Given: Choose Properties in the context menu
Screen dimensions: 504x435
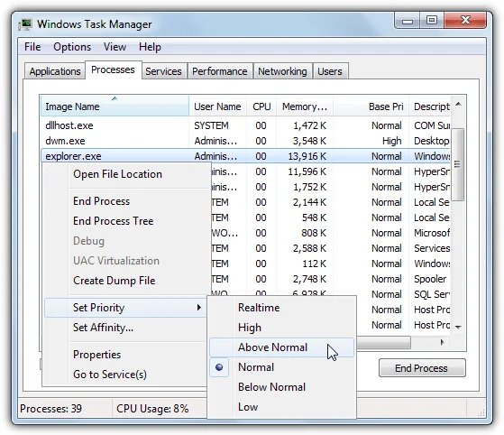Looking at the screenshot, I should (x=125, y=355).
